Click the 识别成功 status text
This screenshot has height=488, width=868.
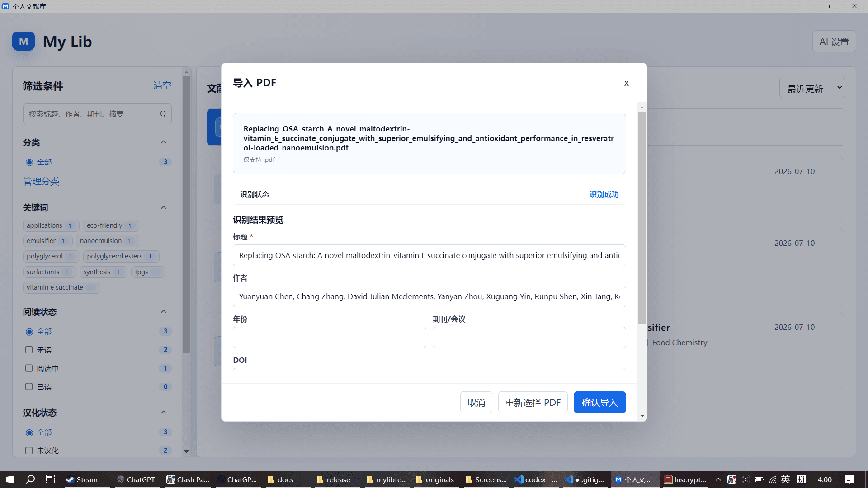point(604,194)
